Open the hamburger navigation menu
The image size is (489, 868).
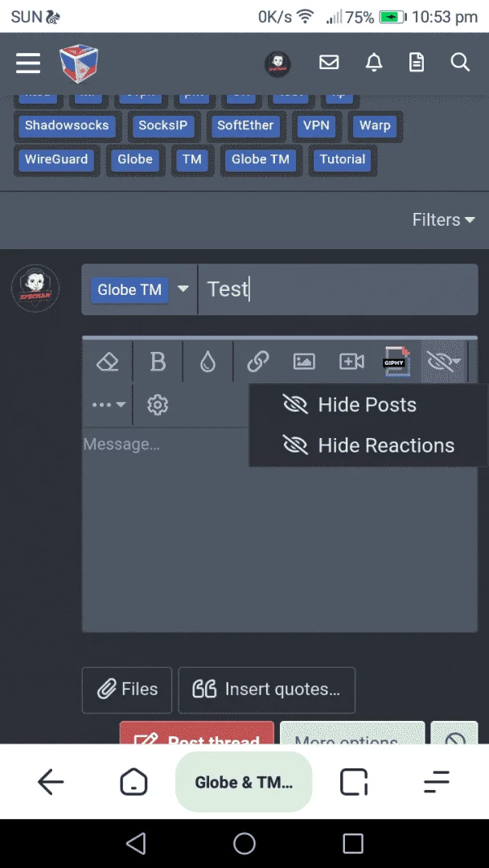coord(27,63)
